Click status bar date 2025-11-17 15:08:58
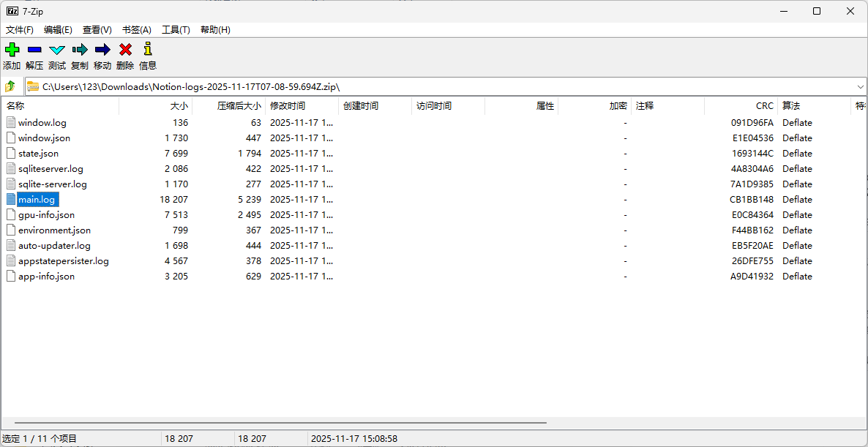868x447 pixels. 354,439
